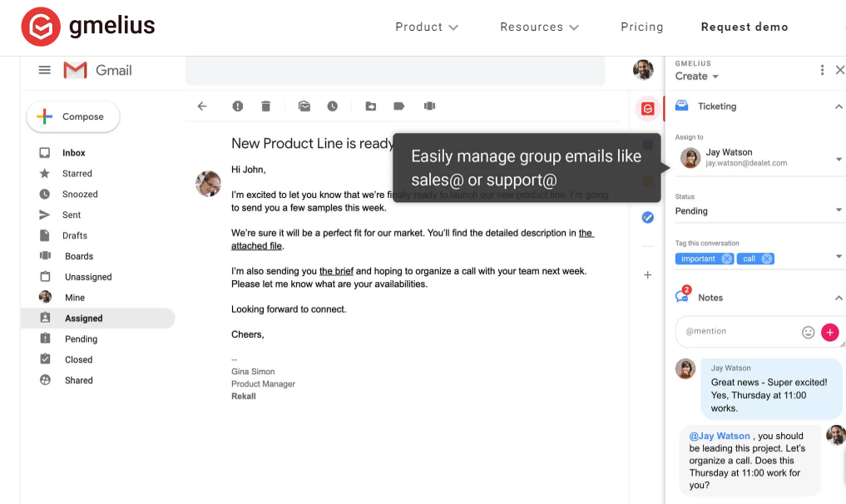Open the red Gmelius side panel icon
This screenshot has width=846, height=504.
(x=648, y=108)
